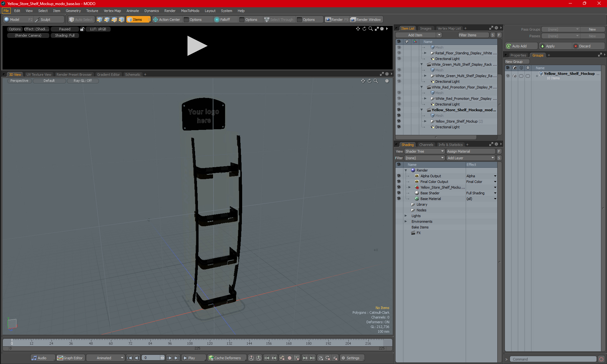
Task: Click Apply button in Groups panel
Action: (555, 46)
